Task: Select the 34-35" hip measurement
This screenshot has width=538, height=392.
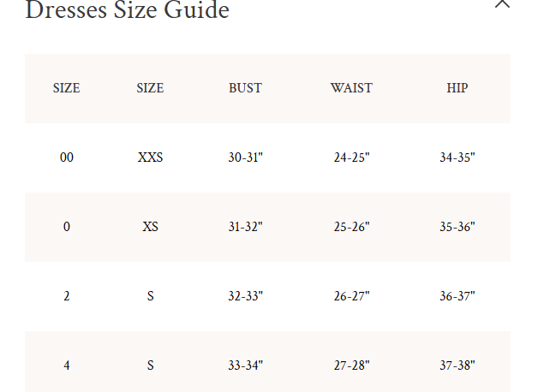Action: tap(457, 157)
